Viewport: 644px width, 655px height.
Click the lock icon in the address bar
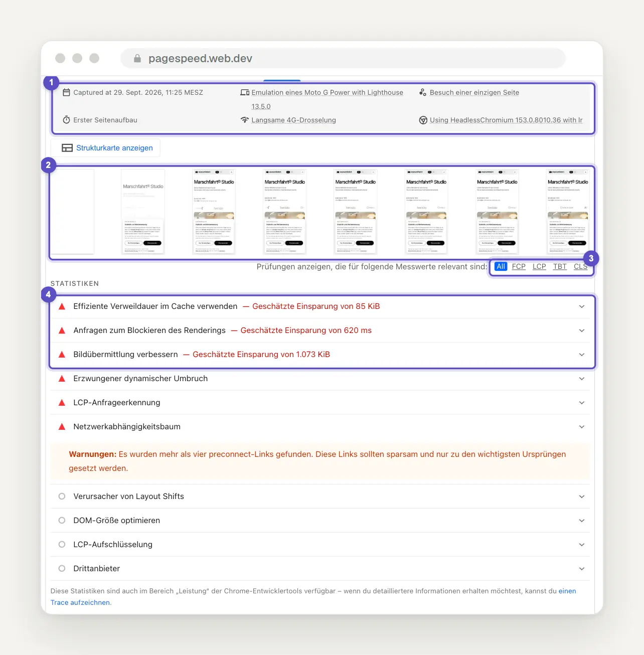click(137, 59)
